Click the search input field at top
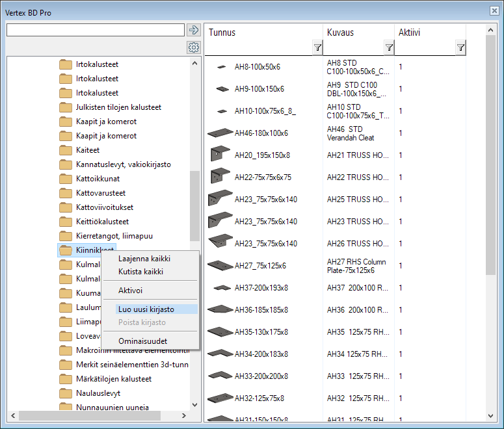 (95, 30)
